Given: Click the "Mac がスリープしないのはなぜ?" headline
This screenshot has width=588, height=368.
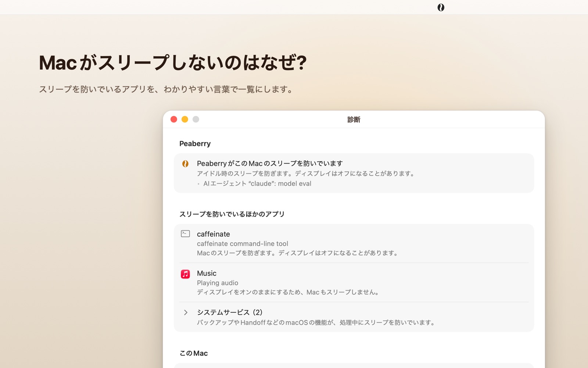Looking at the screenshot, I should [x=173, y=63].
